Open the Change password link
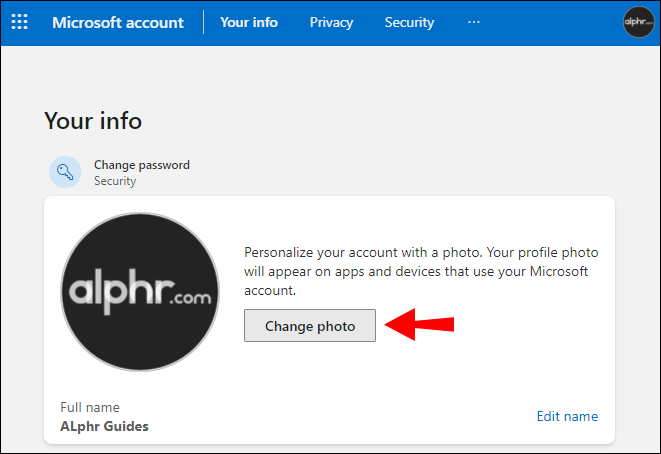This screenshot has height=454, width=661. click(141, 165)
